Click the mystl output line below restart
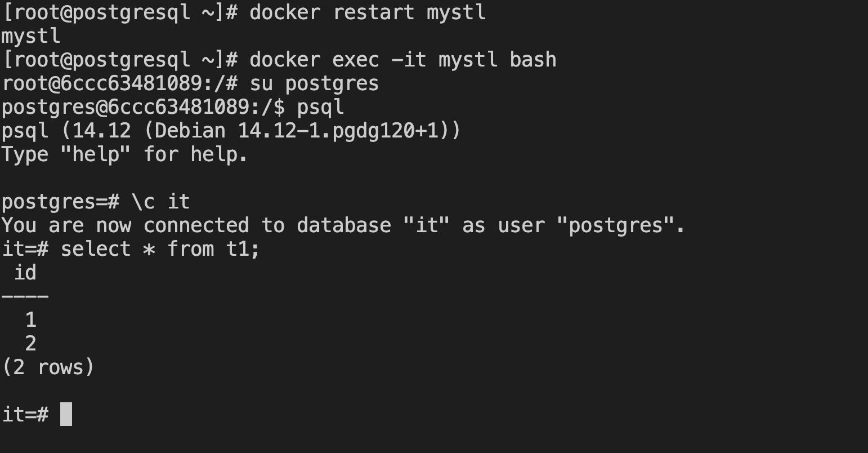This screenshot has width=868, height=453. (31, 36)
